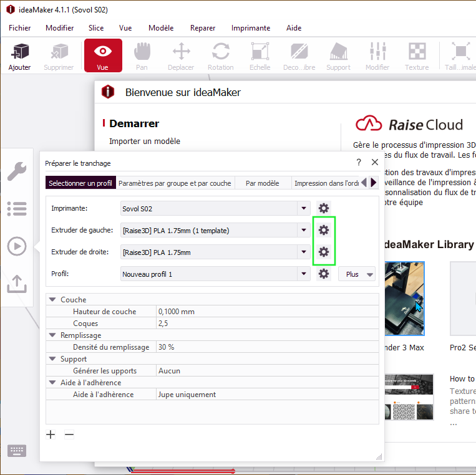Click the play slice sidebar icon
Image resolution: width=476 pixels, height=475 pixels.
(x=17, y=246)
